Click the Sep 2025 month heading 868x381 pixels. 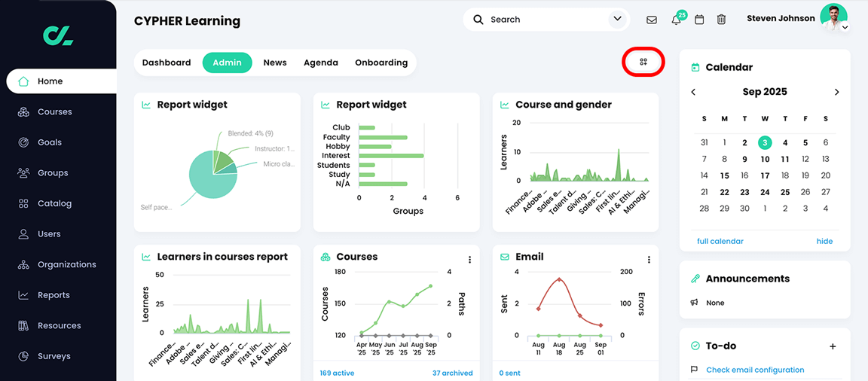[765, 92]
